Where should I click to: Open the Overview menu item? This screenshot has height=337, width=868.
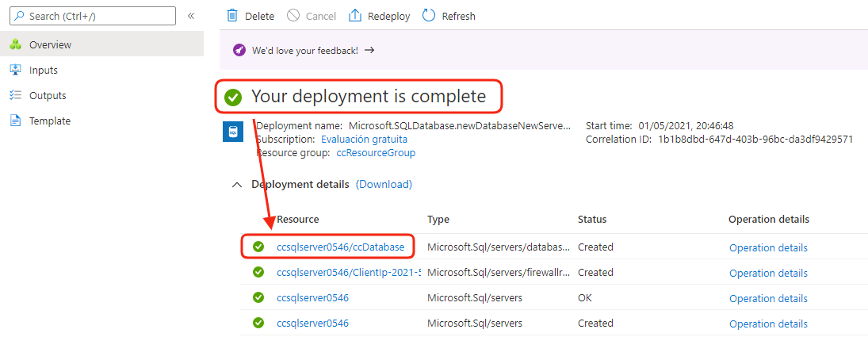pos(101,45)
